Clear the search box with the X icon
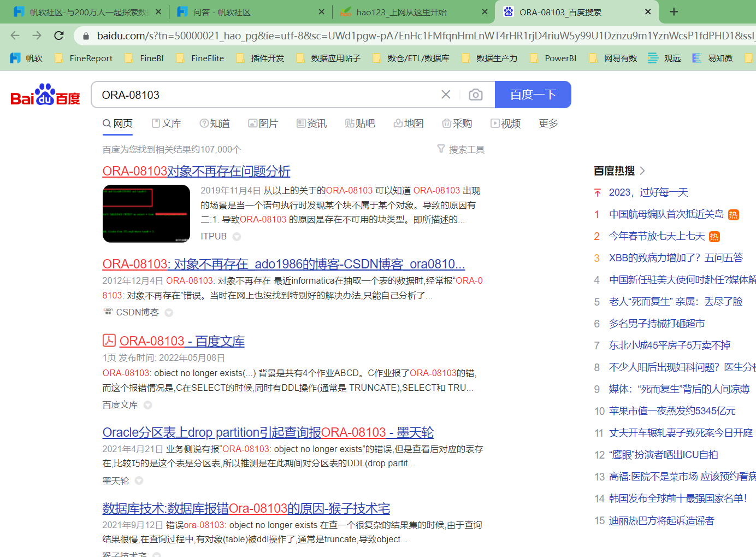 (446, 95)
